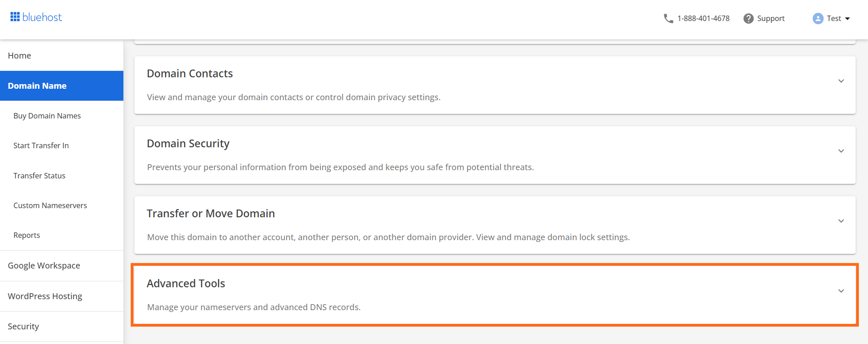This screenshot has height=344, width=868.
Task: Open Start Transfer In page
Action: click(x=41, y=145)
